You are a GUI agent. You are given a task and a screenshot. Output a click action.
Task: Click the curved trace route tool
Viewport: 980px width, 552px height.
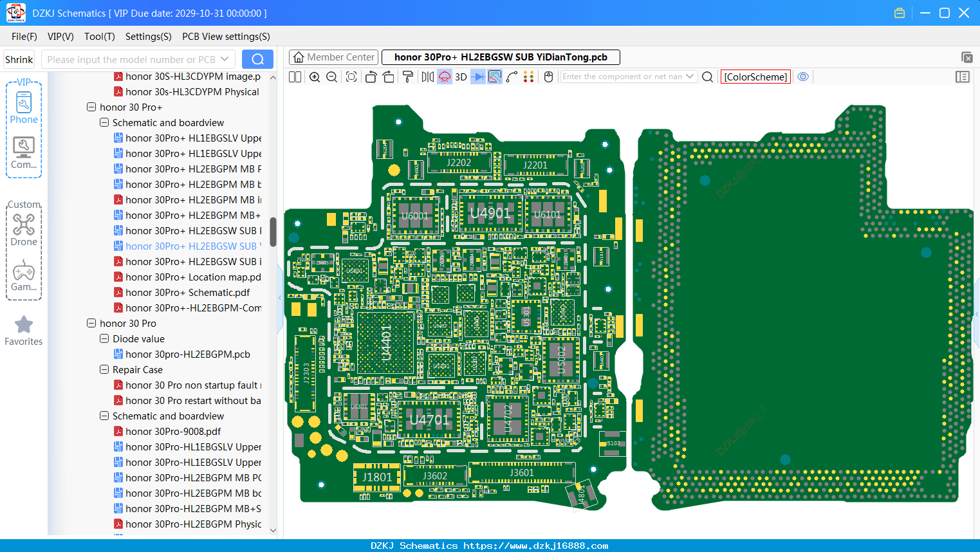[x=512, y=77]
